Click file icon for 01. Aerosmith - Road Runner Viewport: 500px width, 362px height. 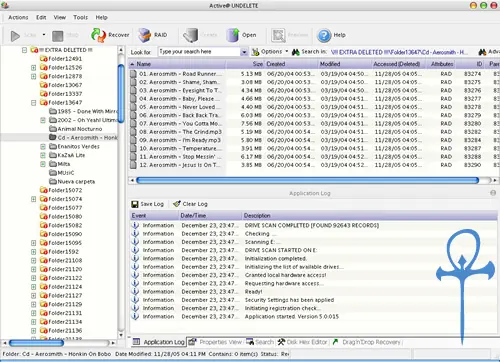click(133, 74)
